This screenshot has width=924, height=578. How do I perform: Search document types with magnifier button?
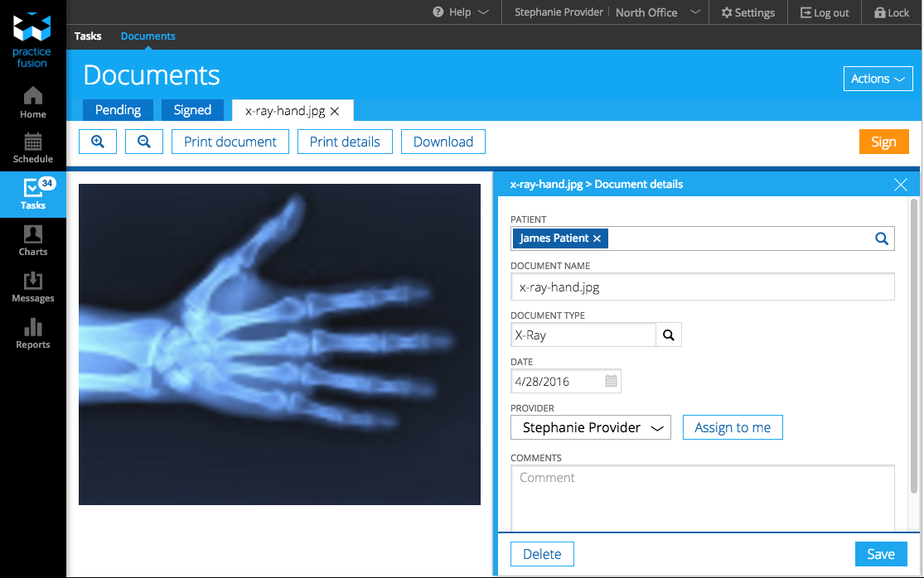click(669, 335)
